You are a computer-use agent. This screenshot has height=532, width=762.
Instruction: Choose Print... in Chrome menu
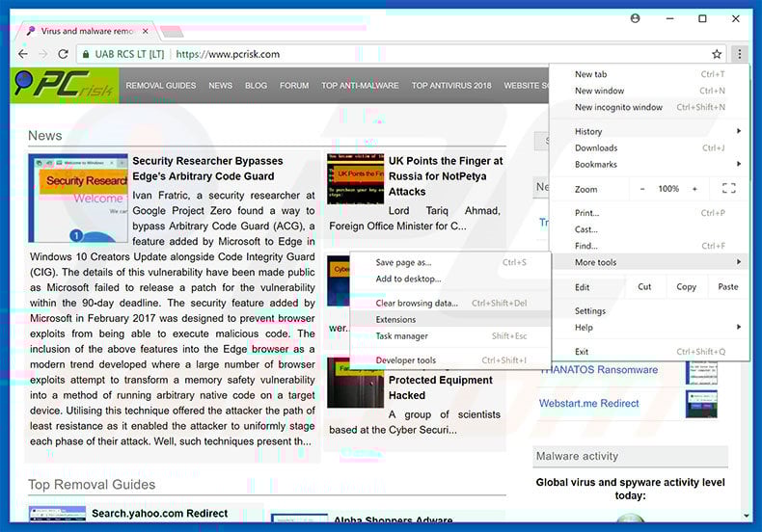[x=649, y=213]
